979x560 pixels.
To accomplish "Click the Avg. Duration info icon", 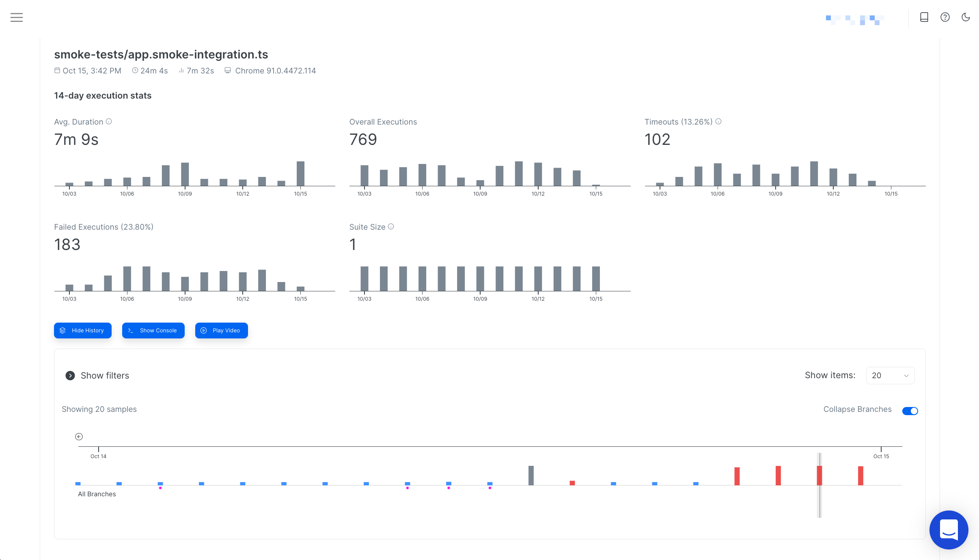I will [109, 122].
